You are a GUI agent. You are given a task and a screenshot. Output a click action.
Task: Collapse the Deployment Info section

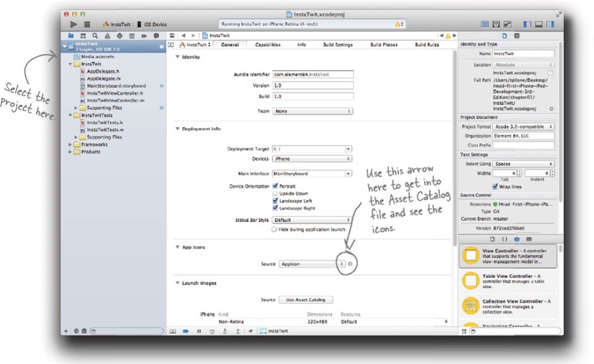tap(177, 129)
